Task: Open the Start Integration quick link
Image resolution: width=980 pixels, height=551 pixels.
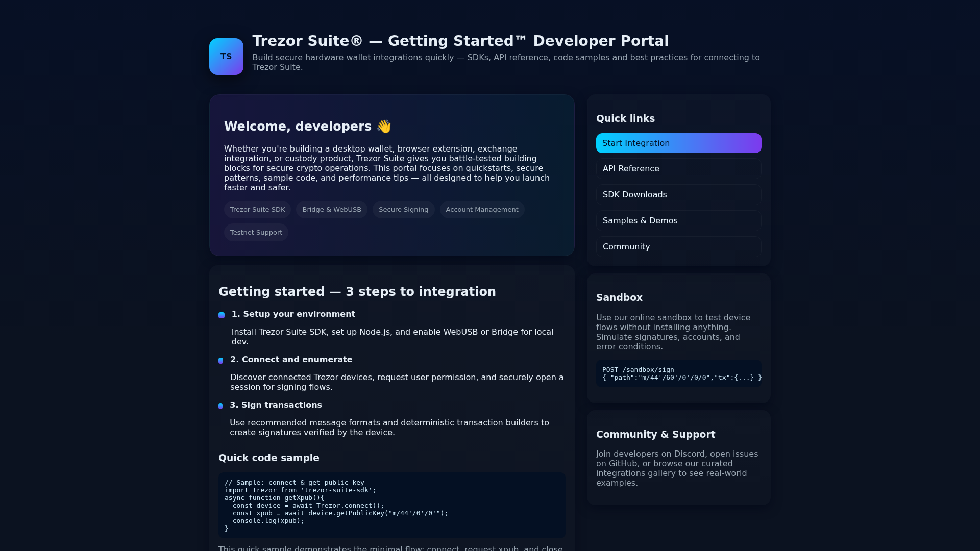Action: pyautogui.click(x=679, y=143)
